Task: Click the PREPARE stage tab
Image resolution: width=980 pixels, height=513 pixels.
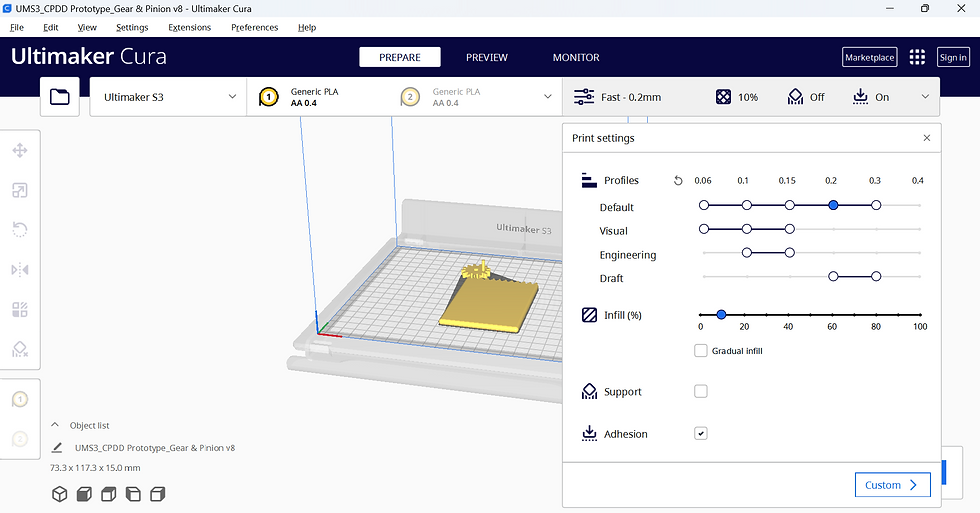Action: tap(400, 57)
